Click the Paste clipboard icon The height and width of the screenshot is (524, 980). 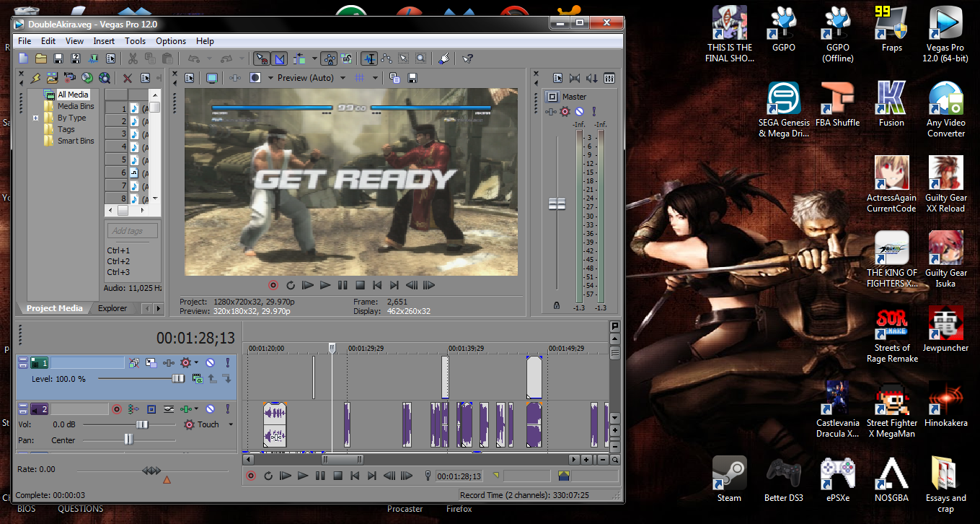(167, 58)
